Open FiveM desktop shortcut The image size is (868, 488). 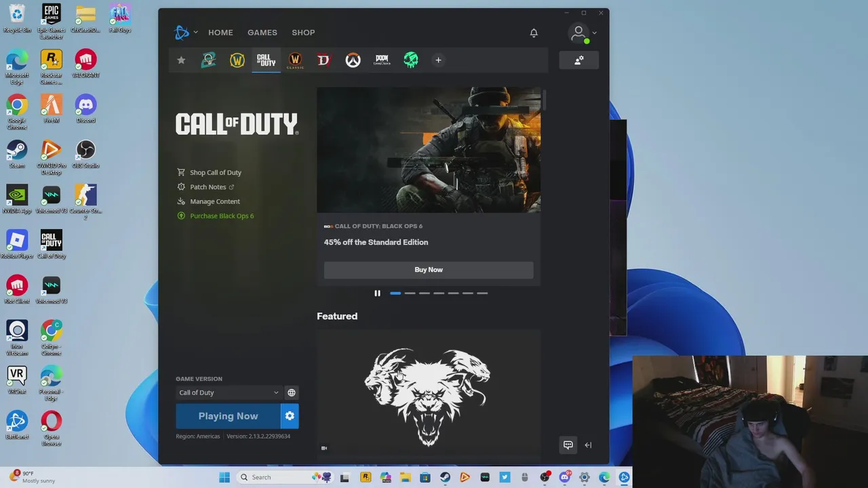51,109
